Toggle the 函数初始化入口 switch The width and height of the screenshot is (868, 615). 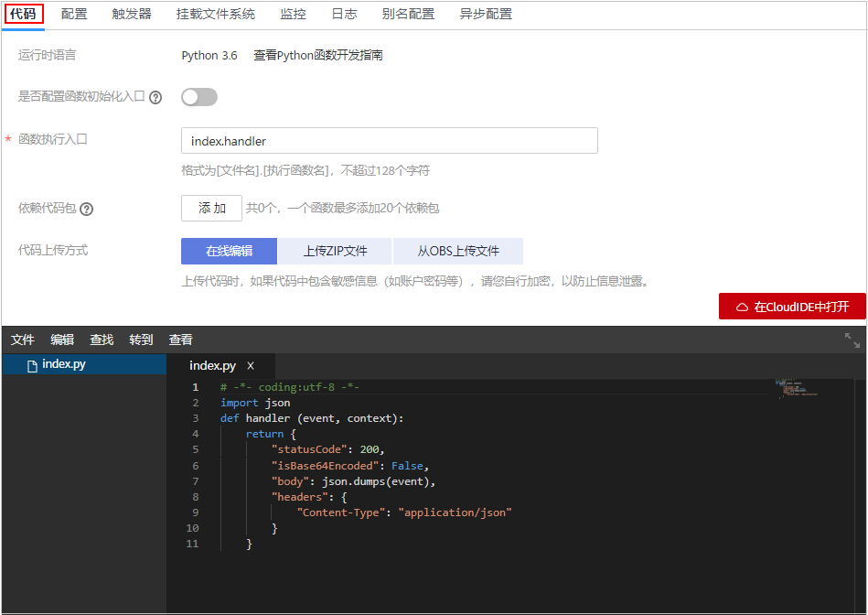(199, 97)
